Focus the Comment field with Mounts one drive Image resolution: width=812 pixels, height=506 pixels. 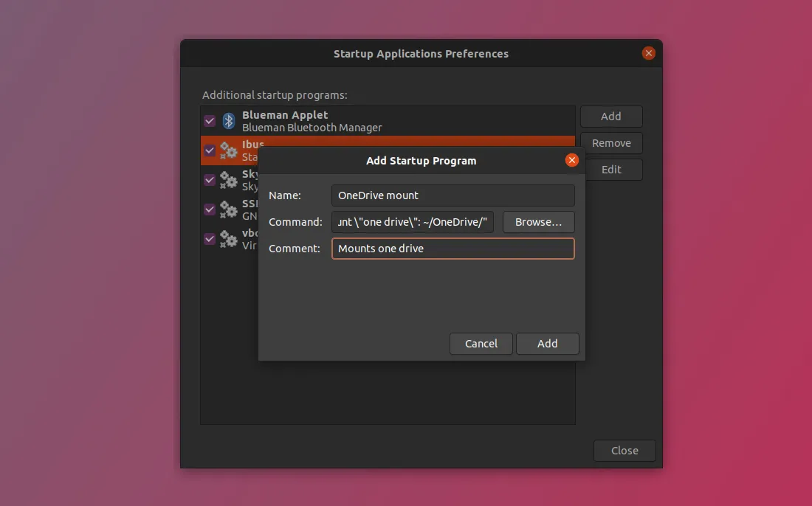[x=453, y=249]
